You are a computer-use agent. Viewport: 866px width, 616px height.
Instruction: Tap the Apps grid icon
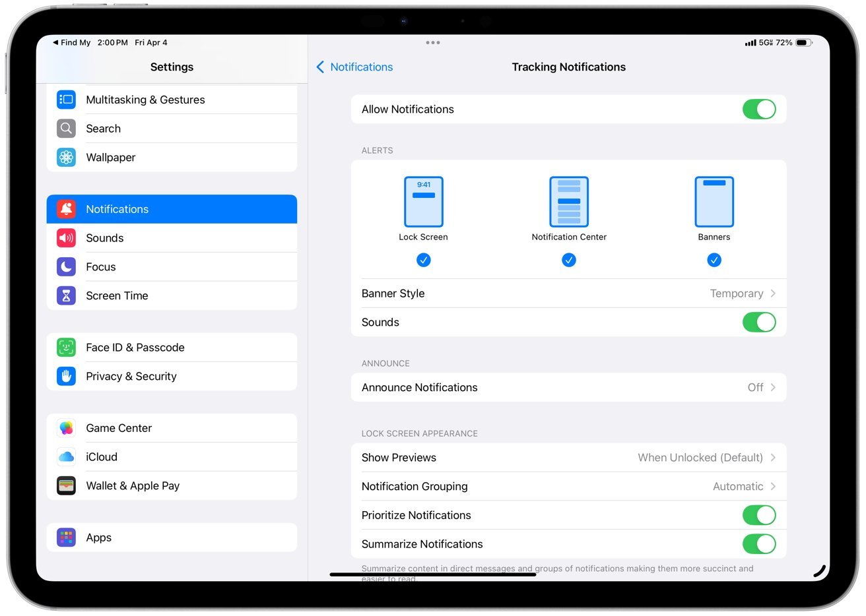tap(66, 538)
